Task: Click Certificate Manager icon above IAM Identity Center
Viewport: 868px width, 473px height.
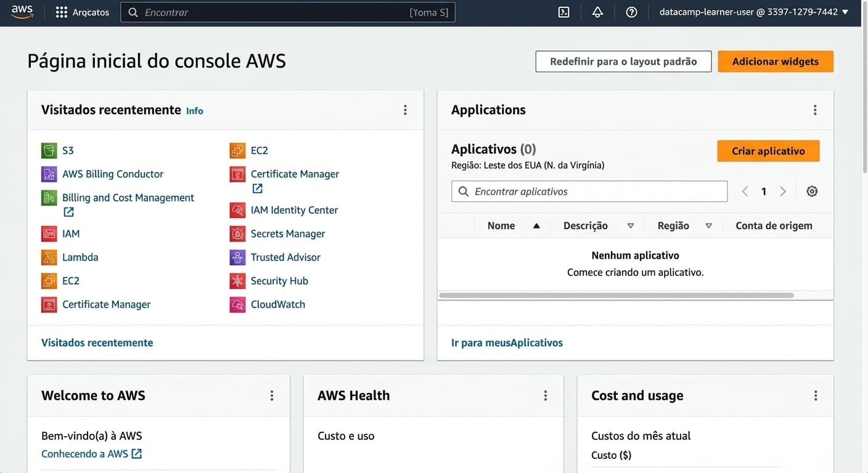Action: (x=237, y=174)
